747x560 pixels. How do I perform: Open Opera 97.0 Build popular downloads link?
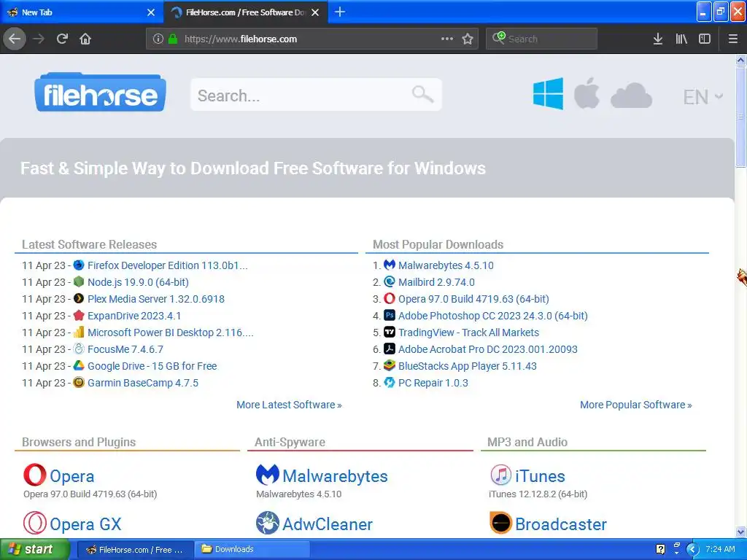[x=473, y=299]
